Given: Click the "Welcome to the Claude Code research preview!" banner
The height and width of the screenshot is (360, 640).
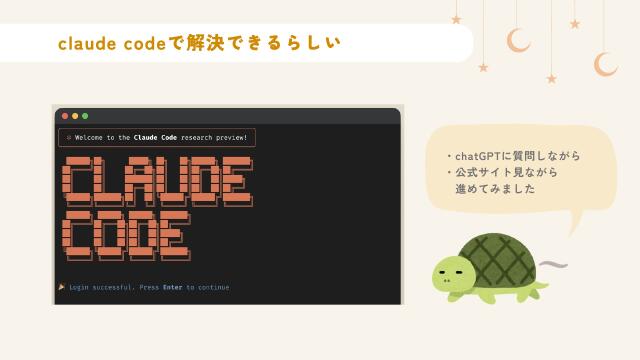Looking at the screenshot, I should coord(157,138).
